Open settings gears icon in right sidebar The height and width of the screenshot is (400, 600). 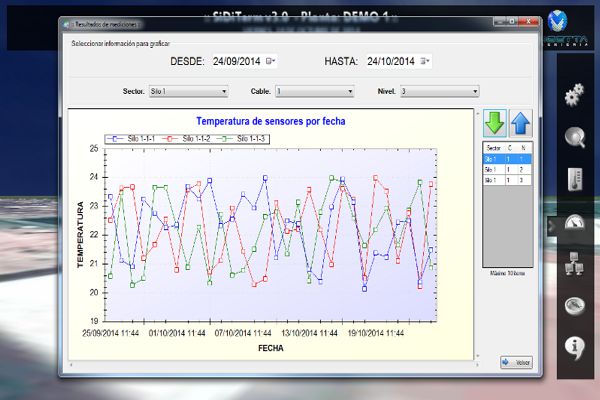pos(574,95)
